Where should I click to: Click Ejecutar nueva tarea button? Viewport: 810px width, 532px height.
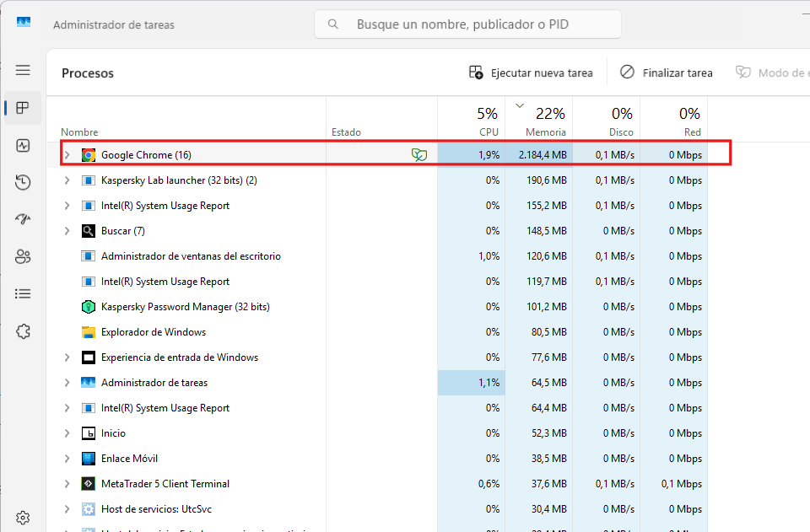pos(531,73)
